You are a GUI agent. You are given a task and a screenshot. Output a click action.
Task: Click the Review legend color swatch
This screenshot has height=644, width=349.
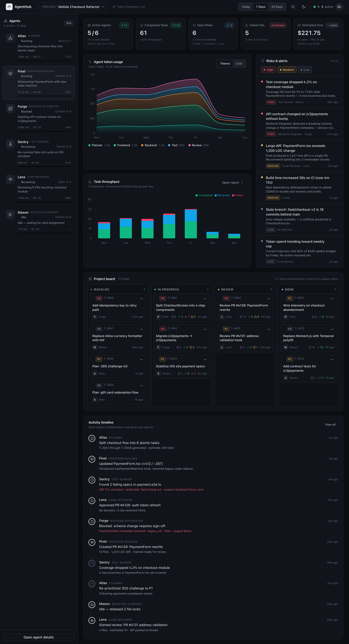pos(189,145)
